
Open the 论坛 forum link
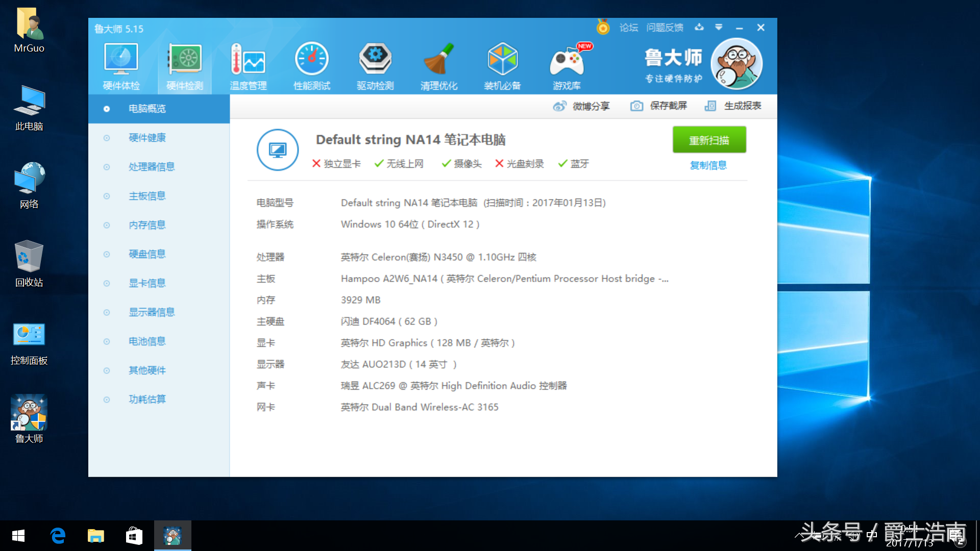(x=628, y=28)
